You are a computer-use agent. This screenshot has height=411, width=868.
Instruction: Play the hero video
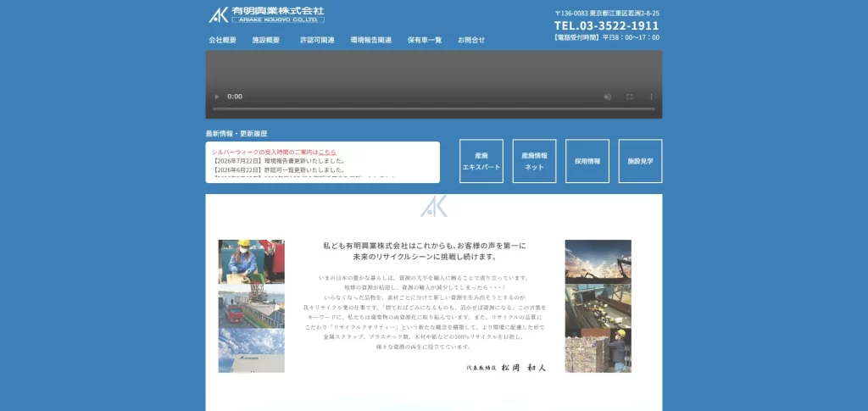tap(217, 97)
